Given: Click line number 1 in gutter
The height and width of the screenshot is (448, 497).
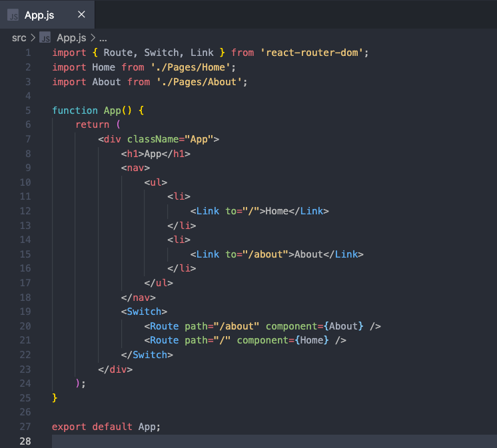Looking at the screenshot, I should coord(28,53).
